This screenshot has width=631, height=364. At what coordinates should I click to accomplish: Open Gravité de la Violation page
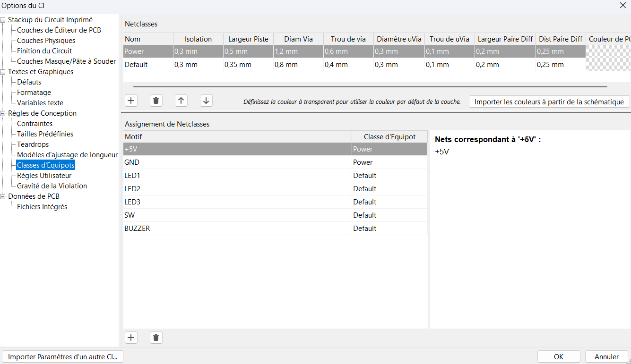[x=52, y=186]
